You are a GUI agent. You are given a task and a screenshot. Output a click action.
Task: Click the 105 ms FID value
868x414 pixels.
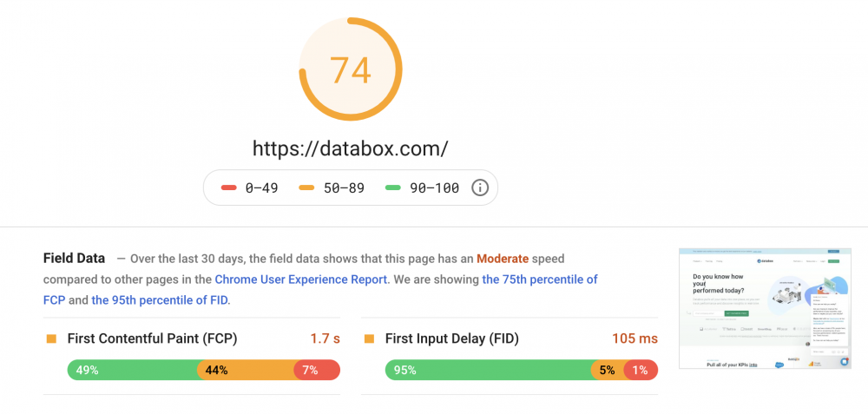click(635, 338)
